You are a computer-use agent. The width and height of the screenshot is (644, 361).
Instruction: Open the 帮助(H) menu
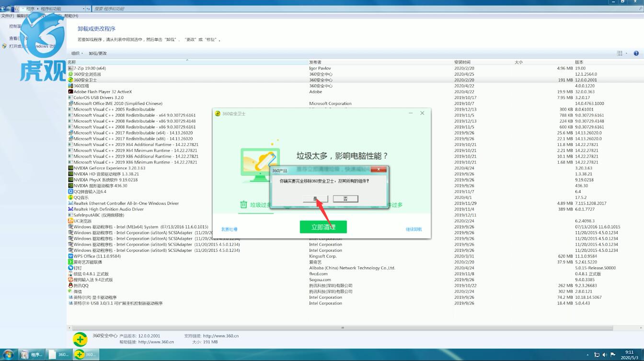71,16
